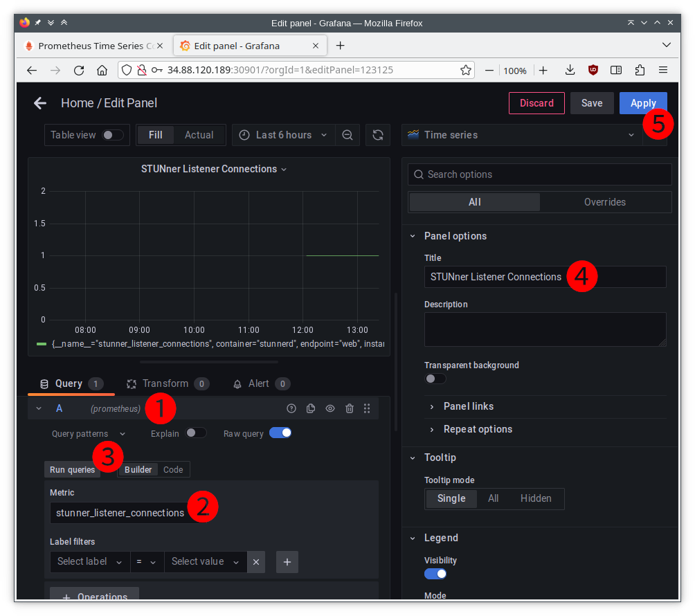Toggle legend Visibility switch
695x616 pixels.
435,574
